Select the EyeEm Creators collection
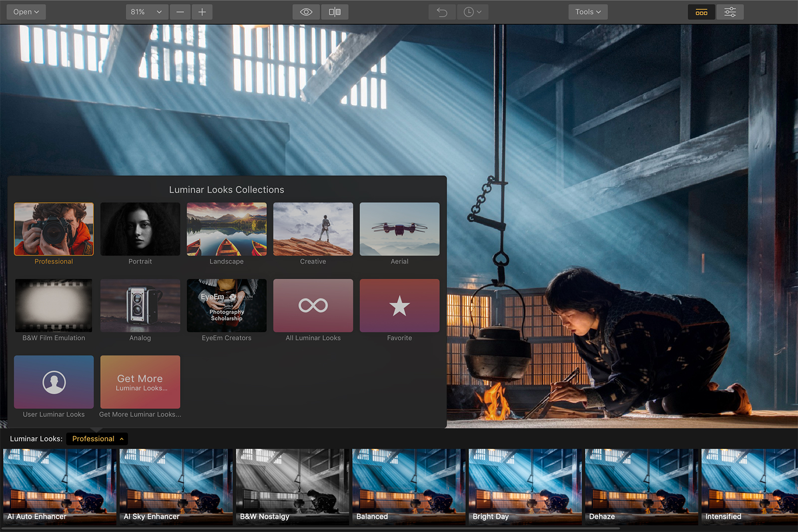The width and height of the screenshot is (798, 532). (x=226, y=306)
